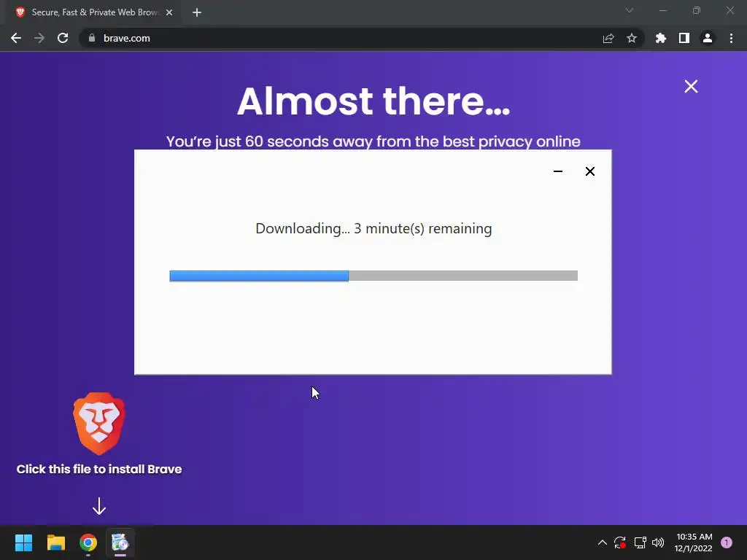Screen dimensions: 747x560
Task: Open the Windows Start menu
Action: pos(23,542)
